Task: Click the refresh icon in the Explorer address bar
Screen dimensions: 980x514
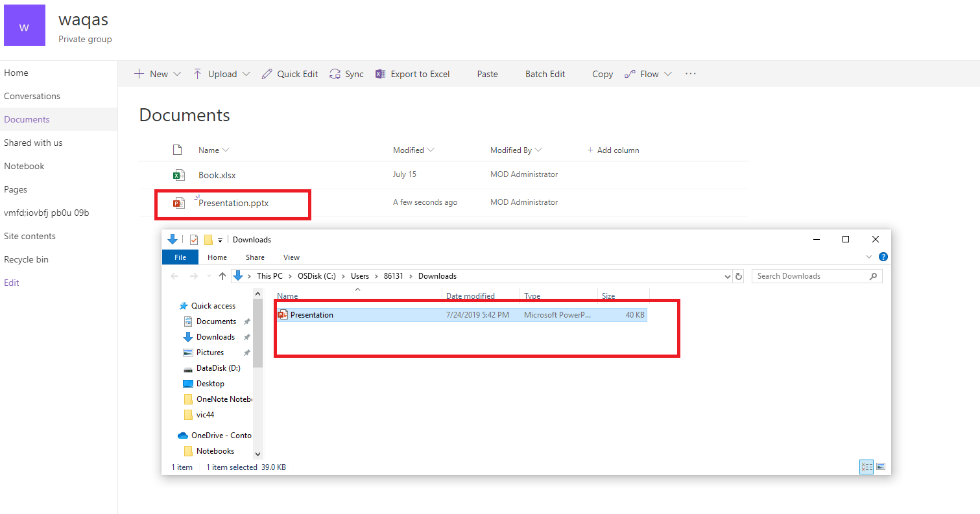Action: tap(739, 276)
